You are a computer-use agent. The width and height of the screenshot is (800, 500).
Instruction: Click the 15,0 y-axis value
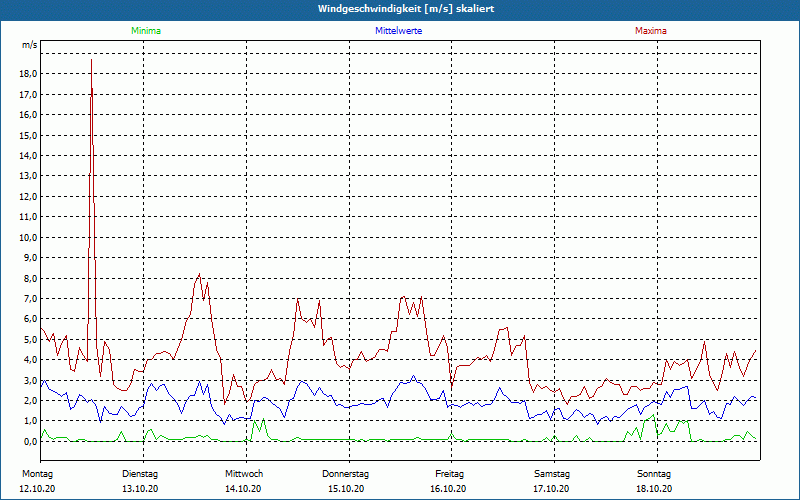(x=28, y=135)
